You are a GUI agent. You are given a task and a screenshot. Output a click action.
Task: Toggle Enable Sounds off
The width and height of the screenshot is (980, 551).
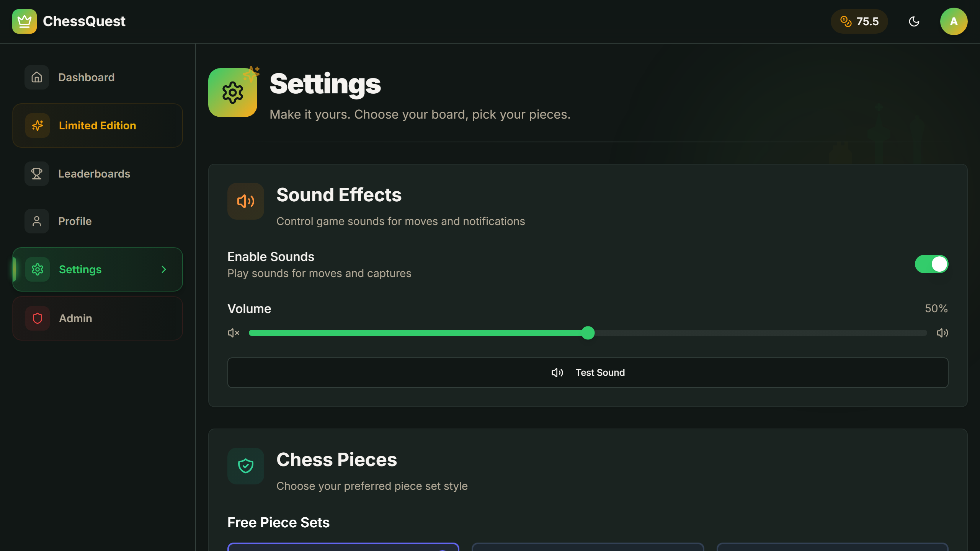click(932, 264)
